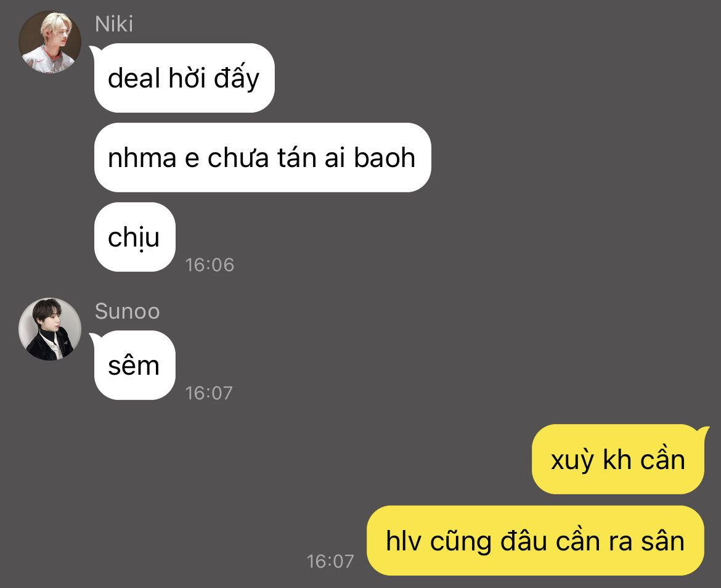This screenshot has width=721, height=588.
Task: Click the 16:07 timestamp beside "sêm"
Action: click(x=209, y=393)
